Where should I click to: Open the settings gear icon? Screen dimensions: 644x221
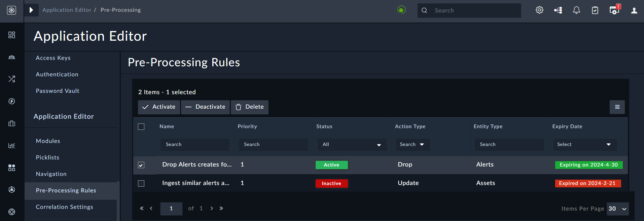(x=539, y=10)
